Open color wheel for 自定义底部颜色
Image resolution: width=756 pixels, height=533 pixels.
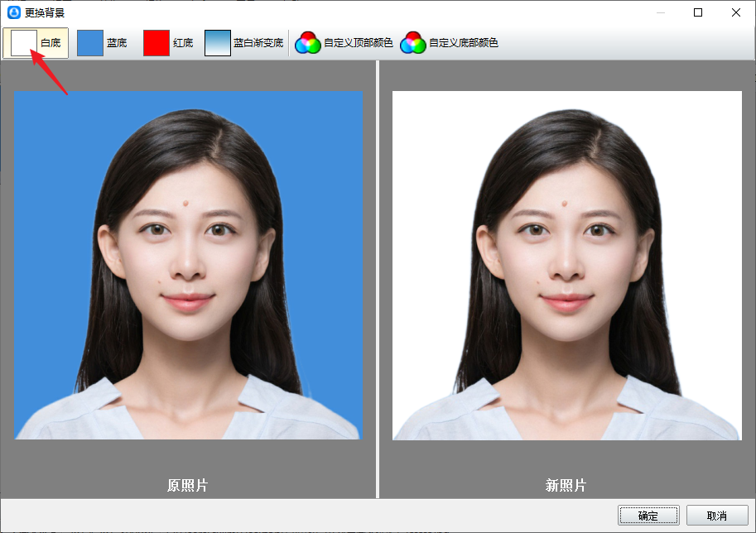pos(412,43)
